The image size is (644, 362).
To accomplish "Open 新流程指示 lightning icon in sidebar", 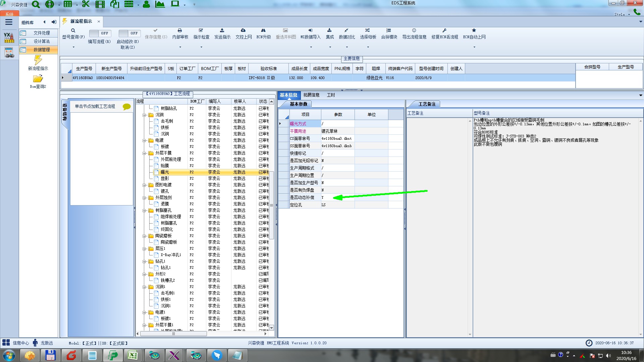I will pyautogui.click(x=38, y=60).
